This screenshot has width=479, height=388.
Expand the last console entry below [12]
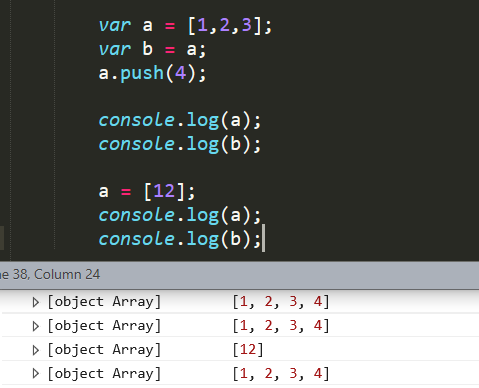pos(35,374)
